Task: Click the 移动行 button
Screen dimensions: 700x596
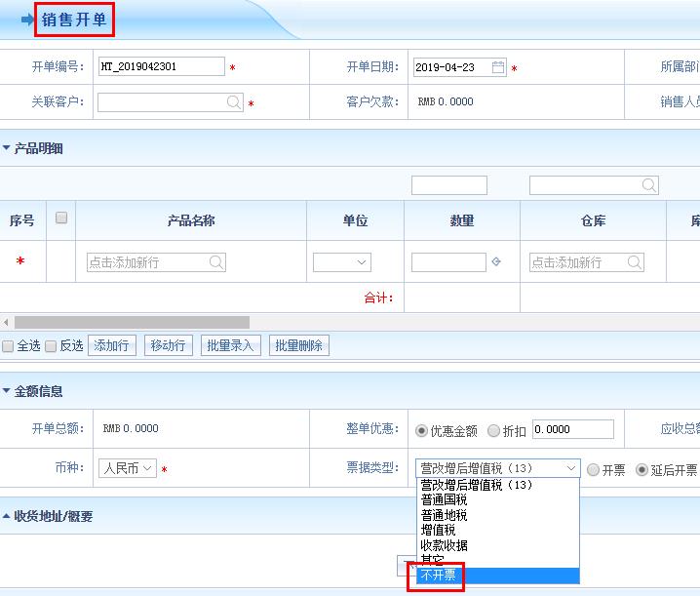Action: 169,345
